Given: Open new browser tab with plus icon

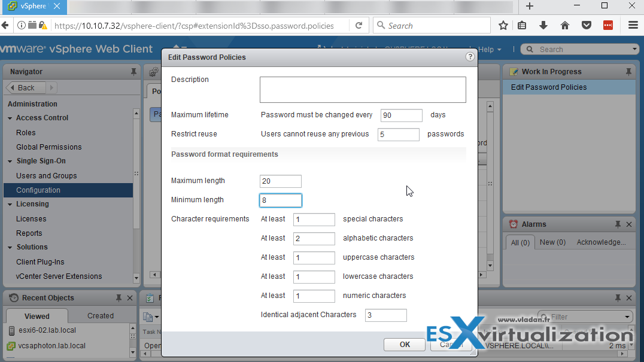Looking at the screenshot, I should [x=530, y=6].
